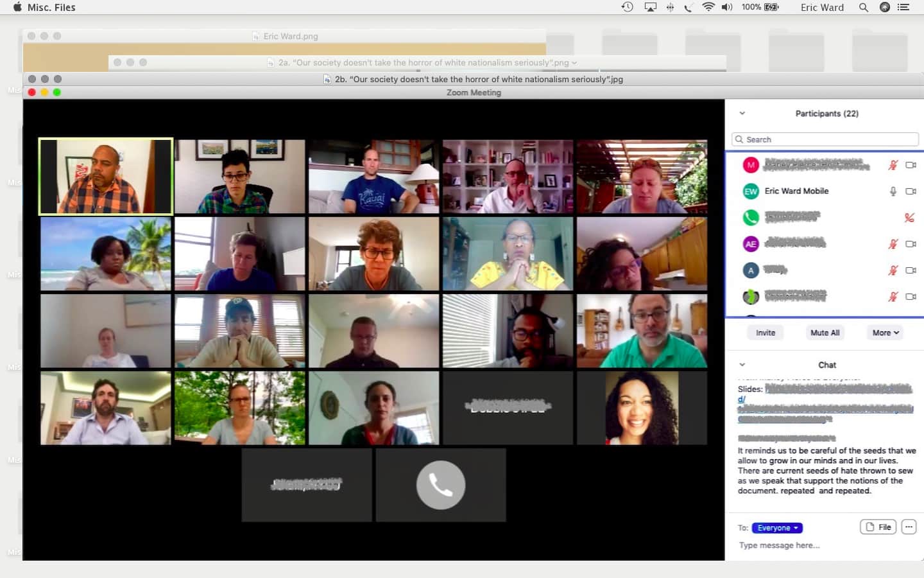Click the muted phone icon for the phone participant
The image size is (924, 578).
pyautogui.click(x=909, y=218)
